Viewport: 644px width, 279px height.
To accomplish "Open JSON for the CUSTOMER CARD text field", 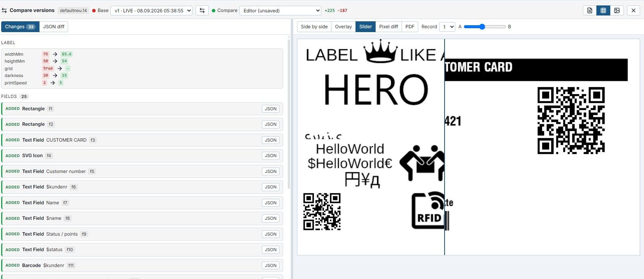I will coord(271,140).
